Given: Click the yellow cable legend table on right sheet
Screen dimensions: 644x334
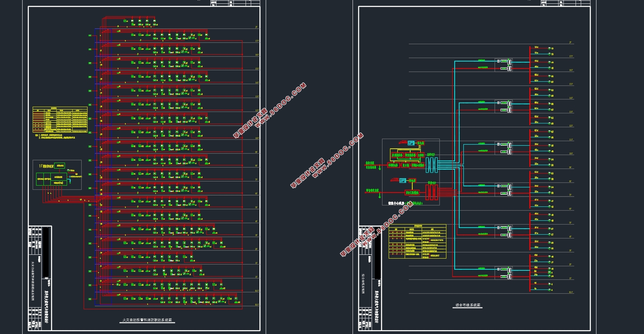Looking at the screenshot, I should (417, 242).
